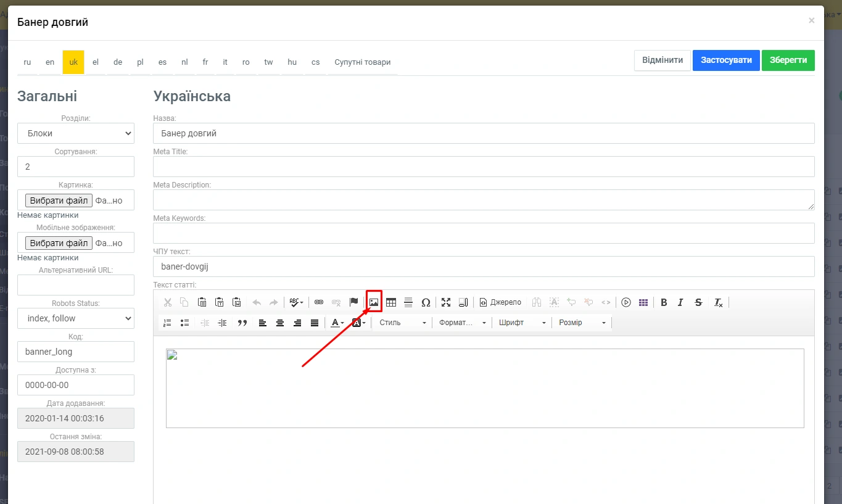The image size is (842, 504).
Task: Insert a table using the table icon
Action: [x=391, y=302]
